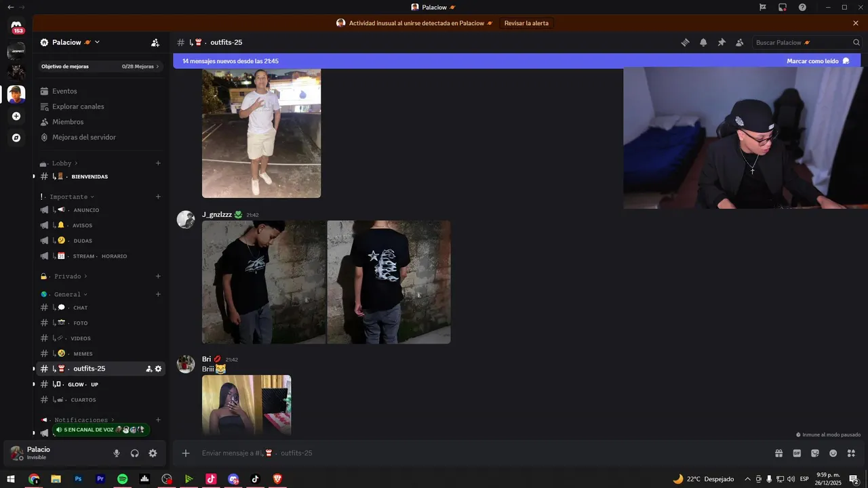Image resolution: width=868 pixels, height=488 pixels.
Task: Open user settings gear icon
Action: (x=153, y=453)
